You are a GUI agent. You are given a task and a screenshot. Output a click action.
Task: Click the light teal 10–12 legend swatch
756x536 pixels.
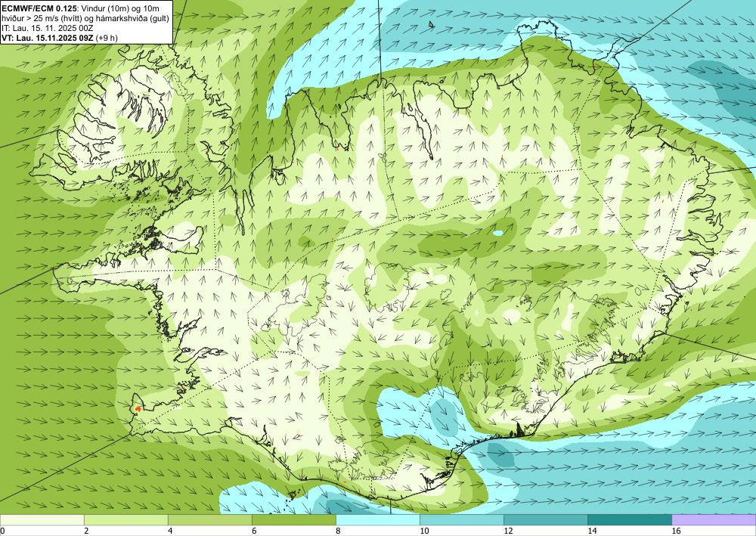tap(461, 519)
